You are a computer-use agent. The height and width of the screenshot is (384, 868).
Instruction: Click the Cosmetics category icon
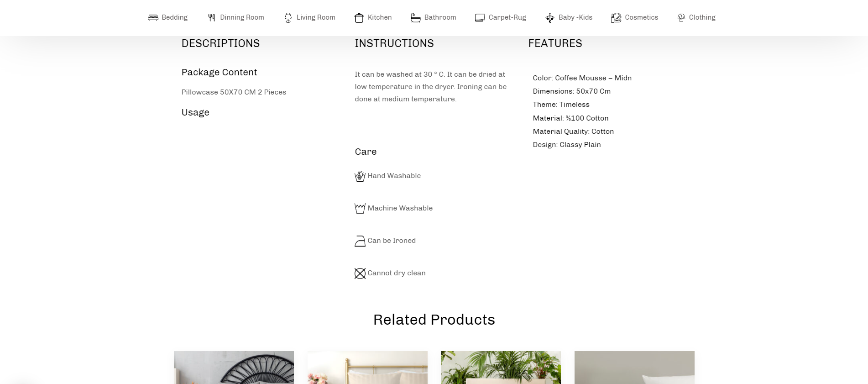point(616,18)
